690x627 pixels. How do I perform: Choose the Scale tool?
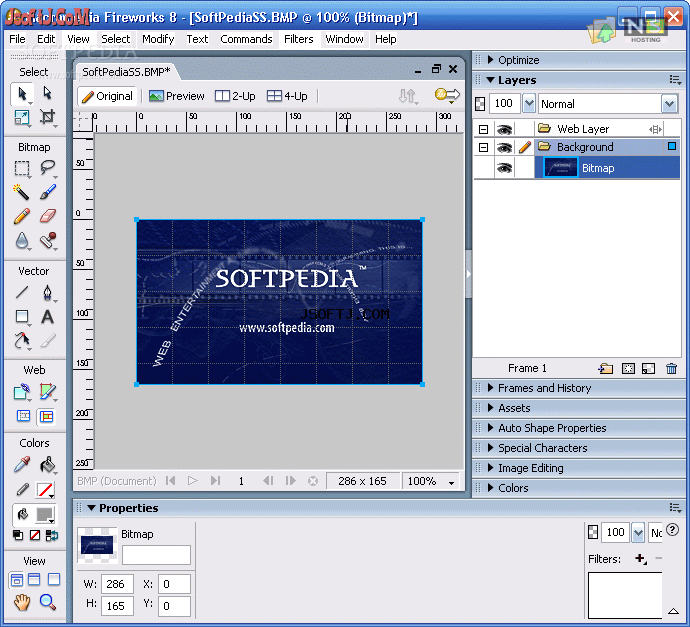pos(22,117)
